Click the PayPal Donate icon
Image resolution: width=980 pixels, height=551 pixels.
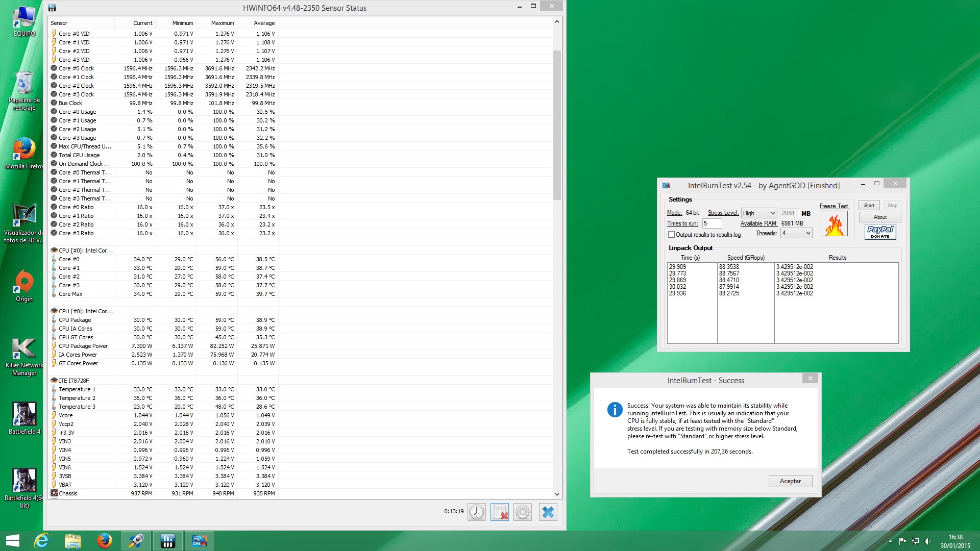click(880, 232)
